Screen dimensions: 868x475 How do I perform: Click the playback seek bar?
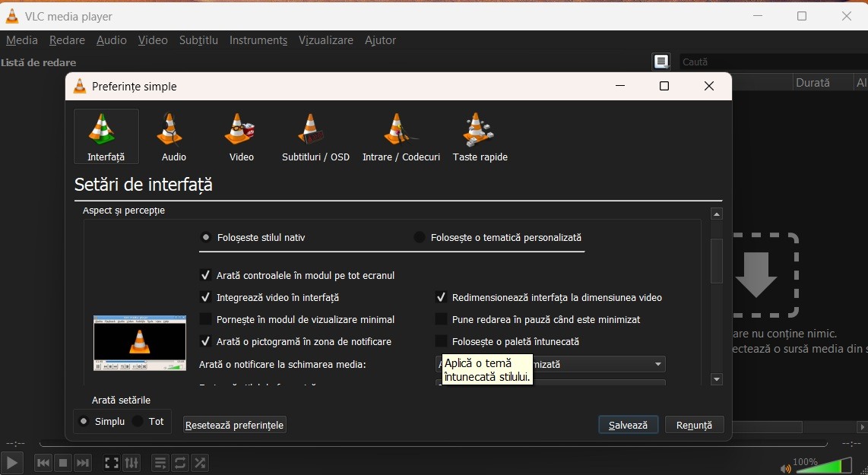pyautogui.click(x=433, y=443)
